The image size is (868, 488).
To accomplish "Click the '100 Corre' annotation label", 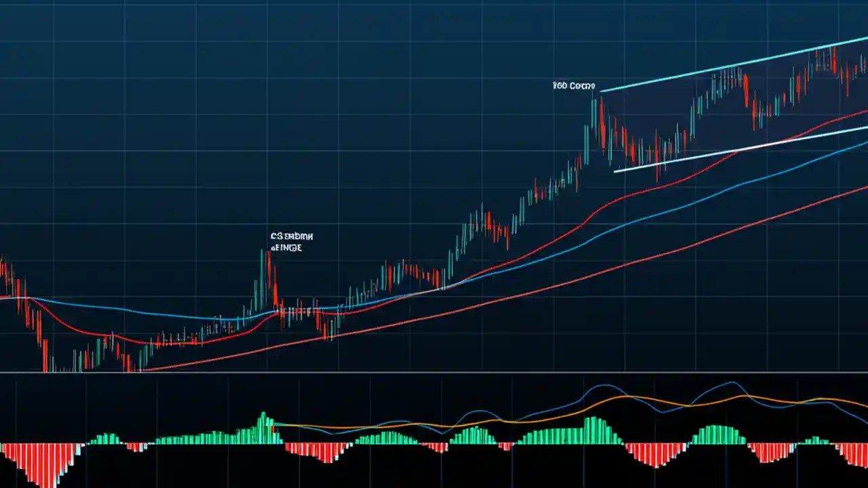I will tap(574, 86).
